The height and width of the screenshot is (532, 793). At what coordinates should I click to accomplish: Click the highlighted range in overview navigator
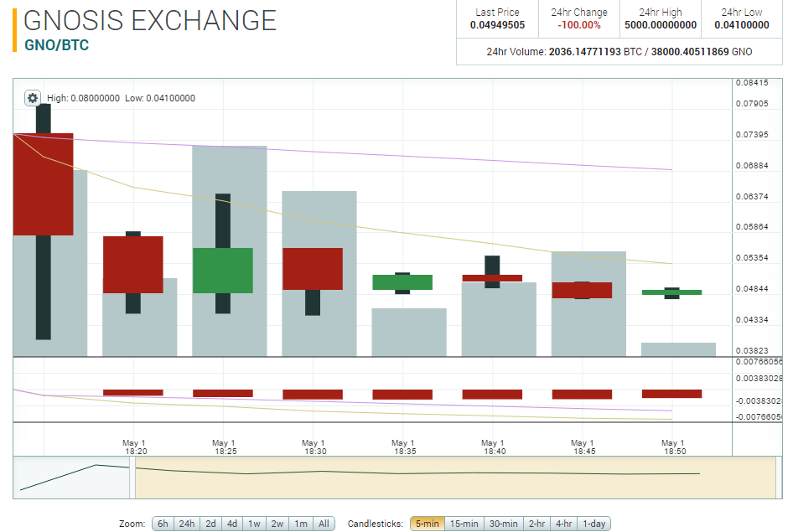(455, 478)
